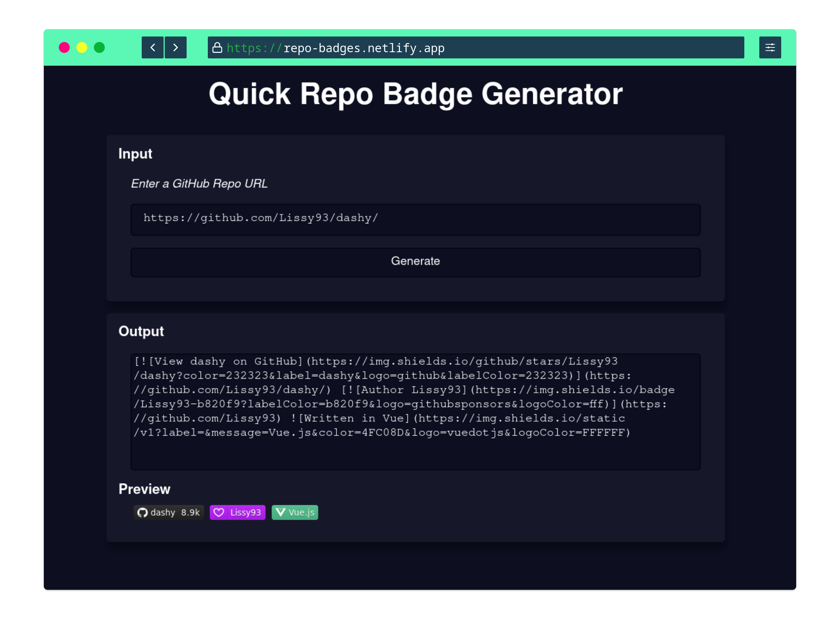Click the Vue.js badge text
The width and height of the screenshot is (840, 619).
(301, 512)
